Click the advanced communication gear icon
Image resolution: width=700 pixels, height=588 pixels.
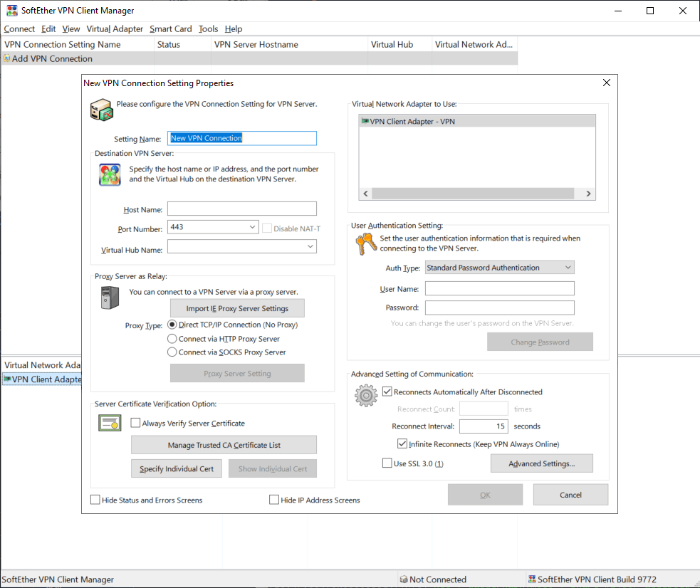pyautogui.click(x=366, y=396)
